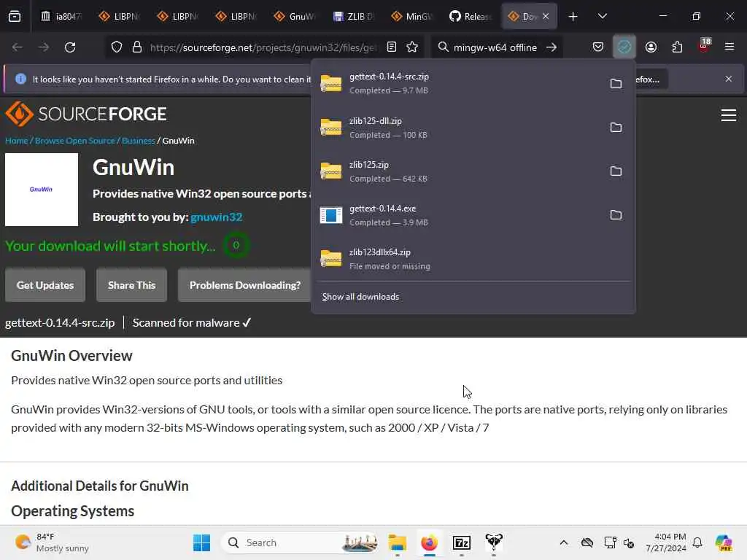
Task: Show gettext-0.14.4-src.zip in folder
Action: [x=616, y=84]
